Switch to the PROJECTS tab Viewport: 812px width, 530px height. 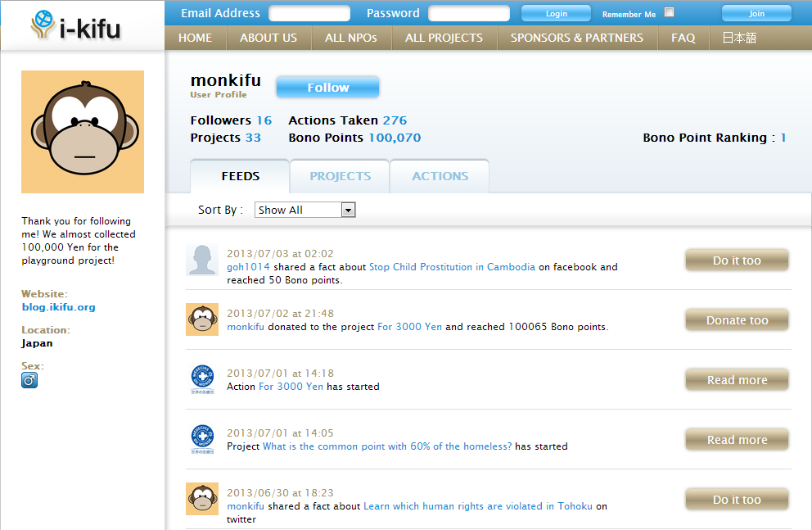click(340, 176)
